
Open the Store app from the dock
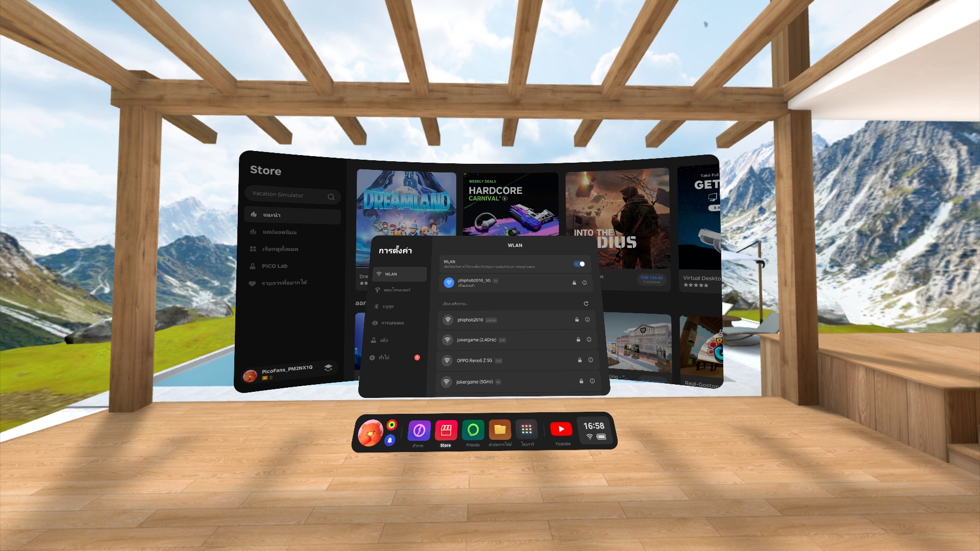tap(446, 431)
